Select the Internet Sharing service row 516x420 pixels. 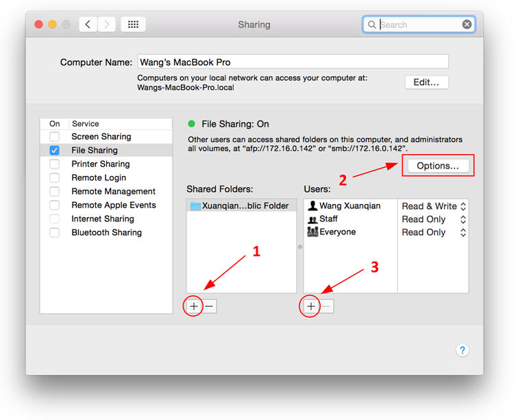tap(106, 219)
